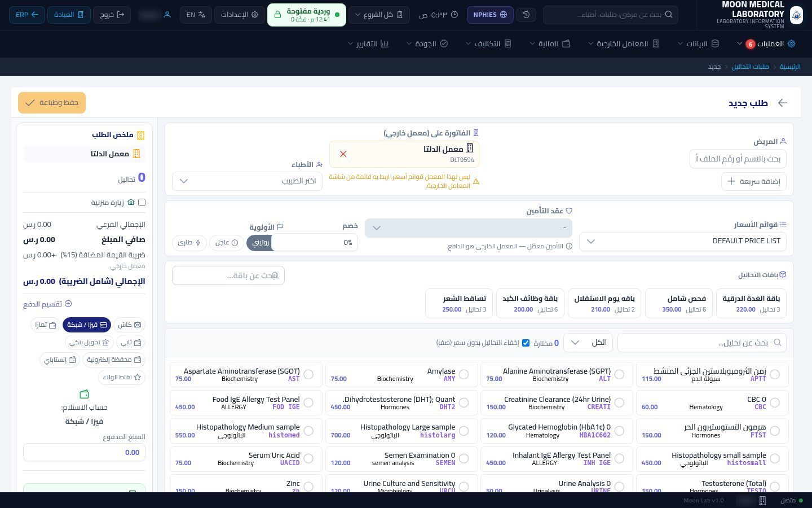812x508 pixels.
Task: Click the discount percentage field
Action: click(315, 242)
